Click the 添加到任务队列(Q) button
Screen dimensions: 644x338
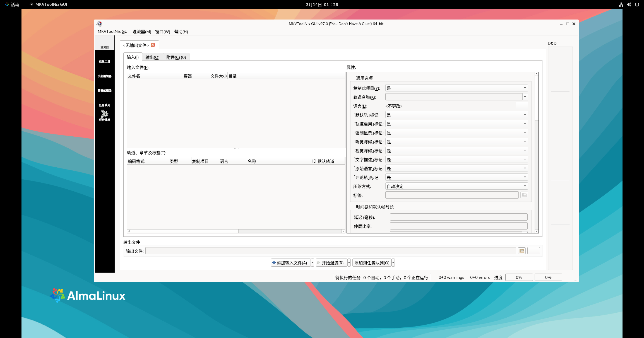click(x=372, y=263)
